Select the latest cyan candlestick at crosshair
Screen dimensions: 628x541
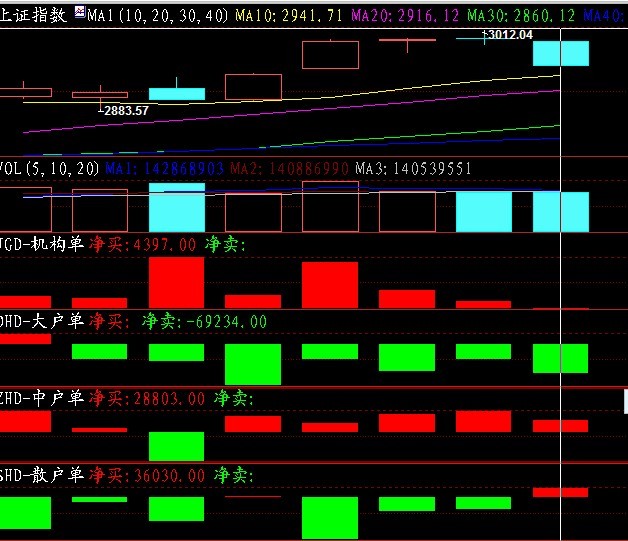561,53
